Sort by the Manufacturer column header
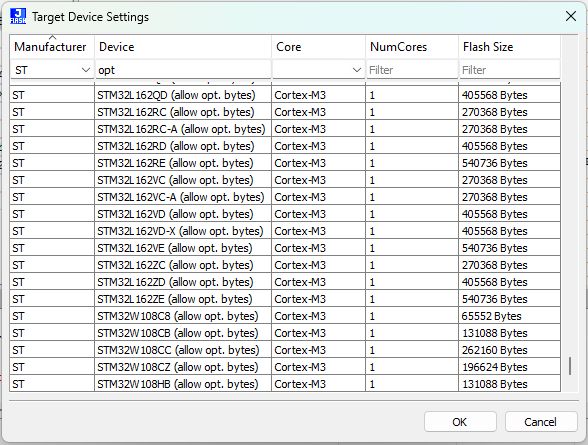The width and height of the screenshot is (588, 445). (52, 47)
